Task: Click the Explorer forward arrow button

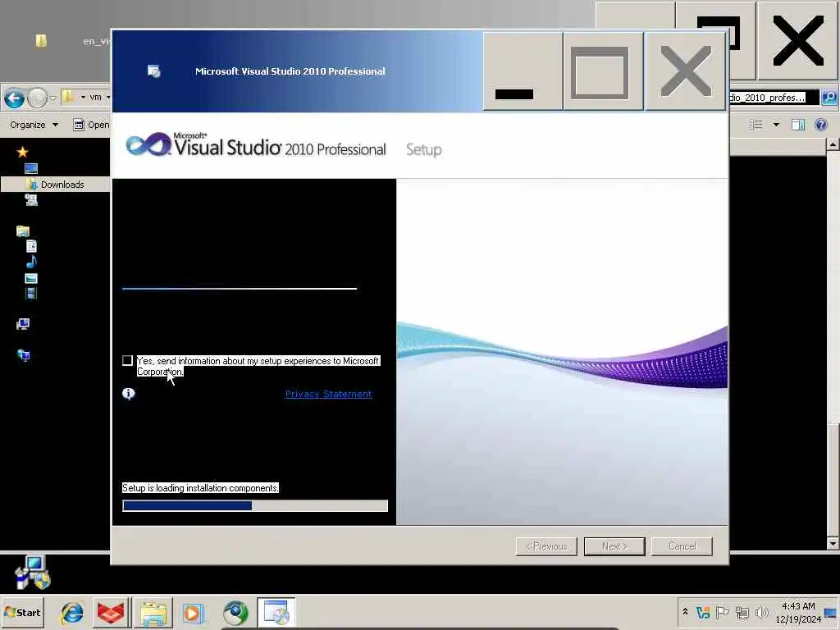Action: pyautogui.click(x=37, y=98)
